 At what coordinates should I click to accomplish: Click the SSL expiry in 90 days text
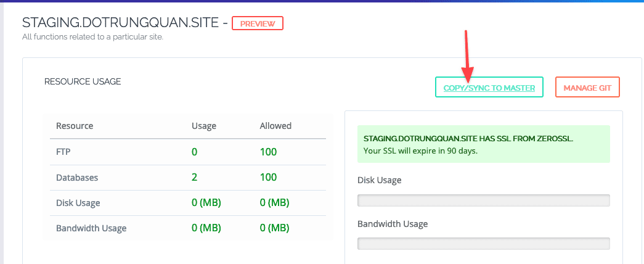coord(420,151)
